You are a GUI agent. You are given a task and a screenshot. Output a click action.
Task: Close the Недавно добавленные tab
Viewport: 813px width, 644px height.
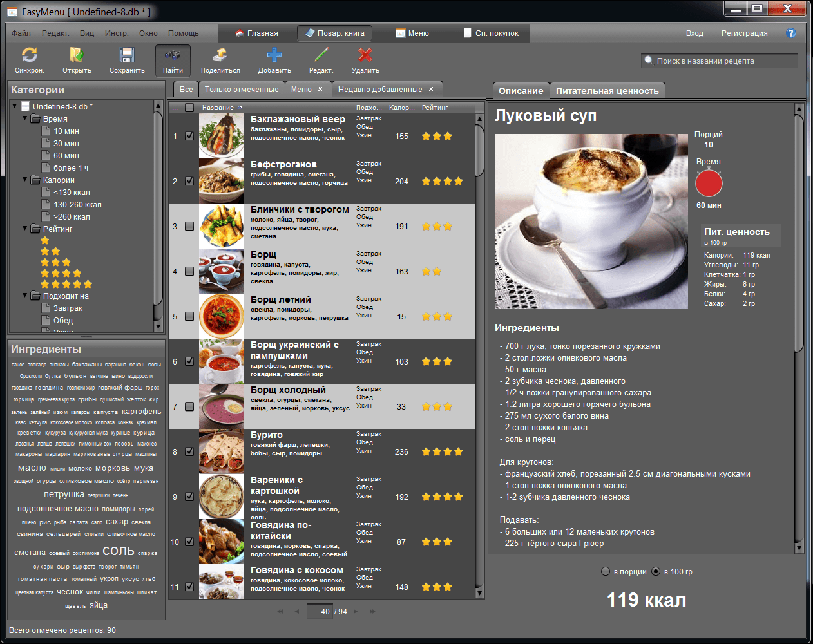[431, 89]
